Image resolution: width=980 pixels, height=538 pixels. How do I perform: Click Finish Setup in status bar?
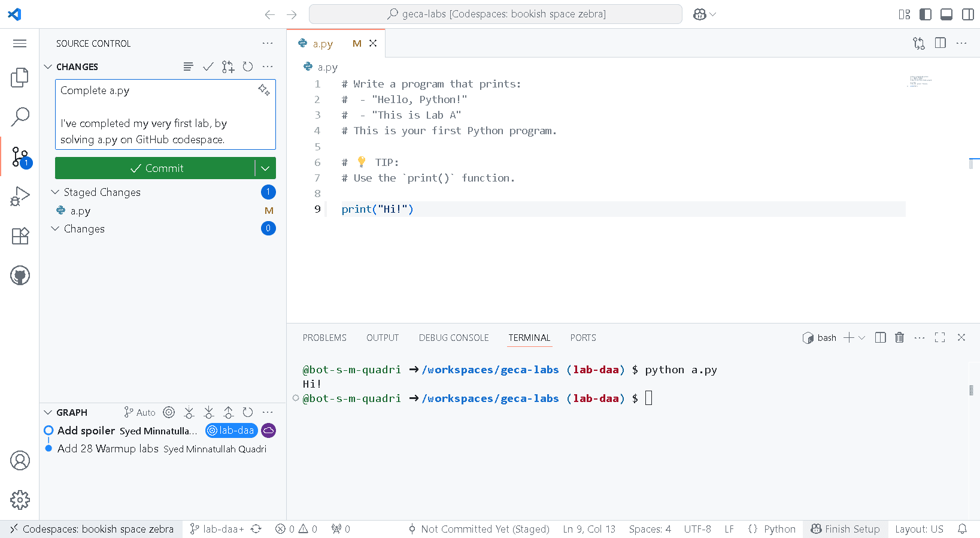click(845, 529)
